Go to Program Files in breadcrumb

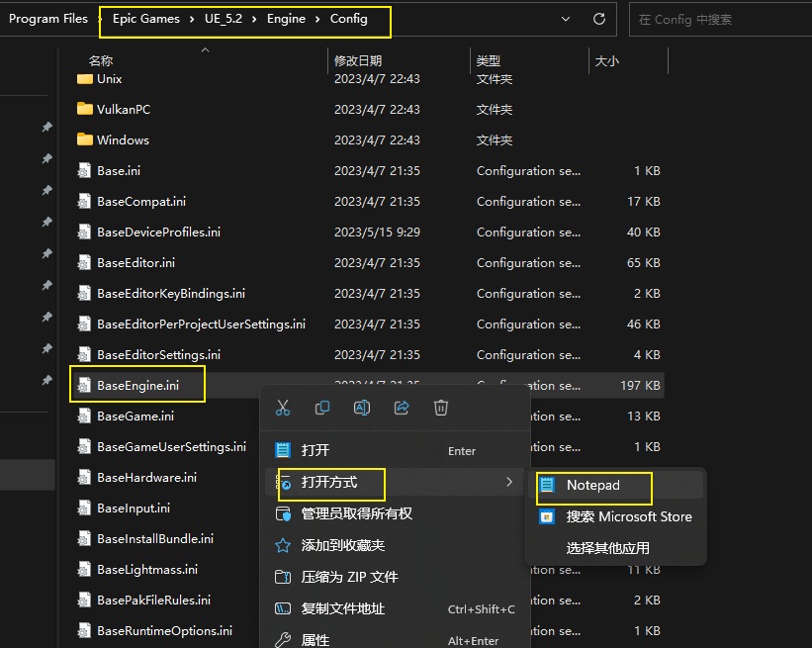(48, 19)
